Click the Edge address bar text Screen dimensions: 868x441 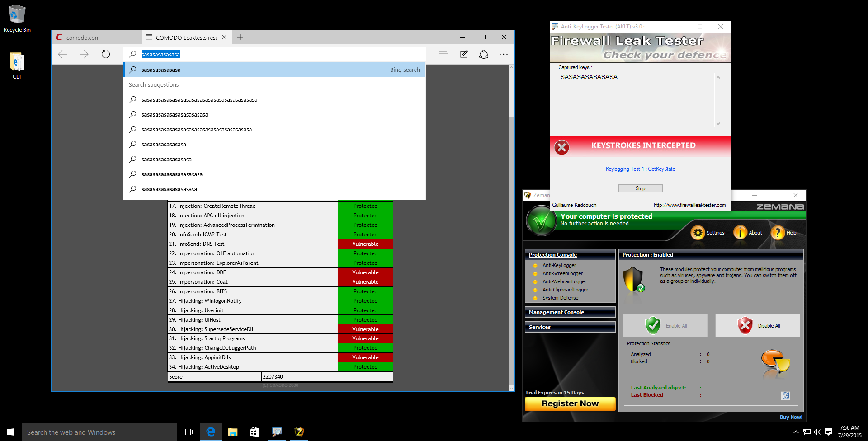(x=160, y=54)
